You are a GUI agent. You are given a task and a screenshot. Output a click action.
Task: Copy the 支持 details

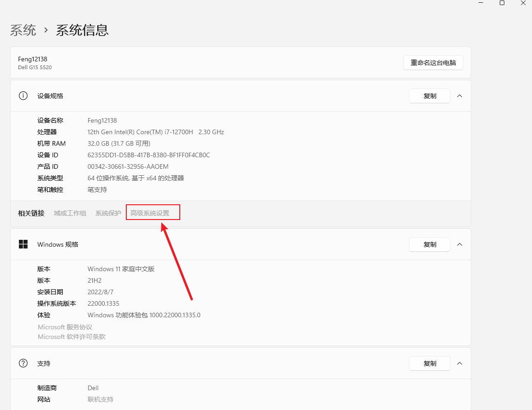430,363
